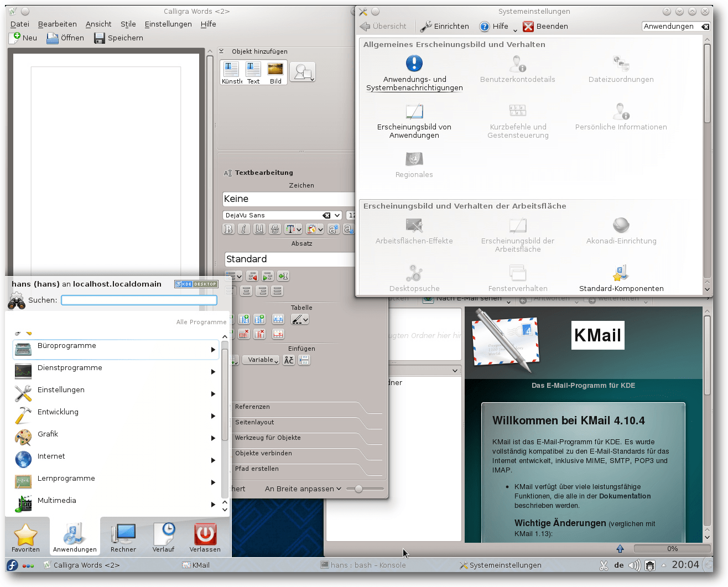Toggle superscript text

pyautogui.click(x=333, y=229)
